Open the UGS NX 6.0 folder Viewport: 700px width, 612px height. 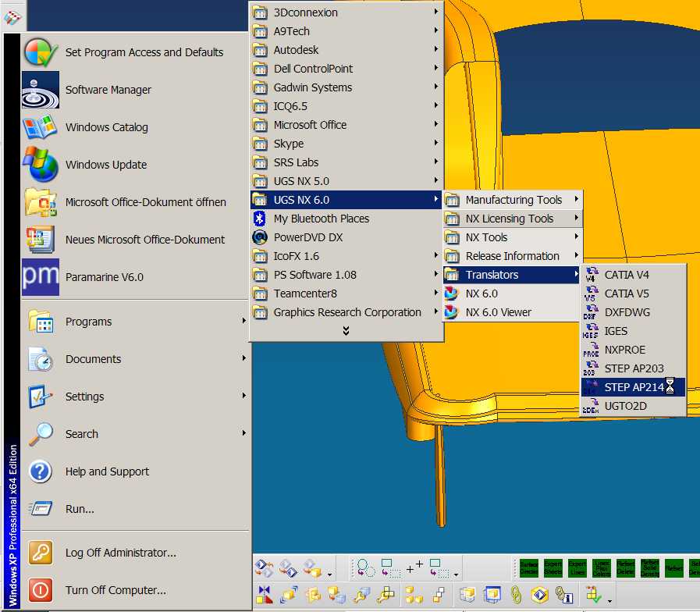346,200
